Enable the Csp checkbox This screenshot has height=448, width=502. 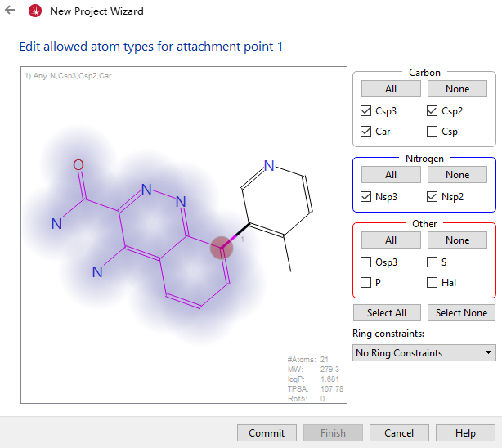point(432,132)
